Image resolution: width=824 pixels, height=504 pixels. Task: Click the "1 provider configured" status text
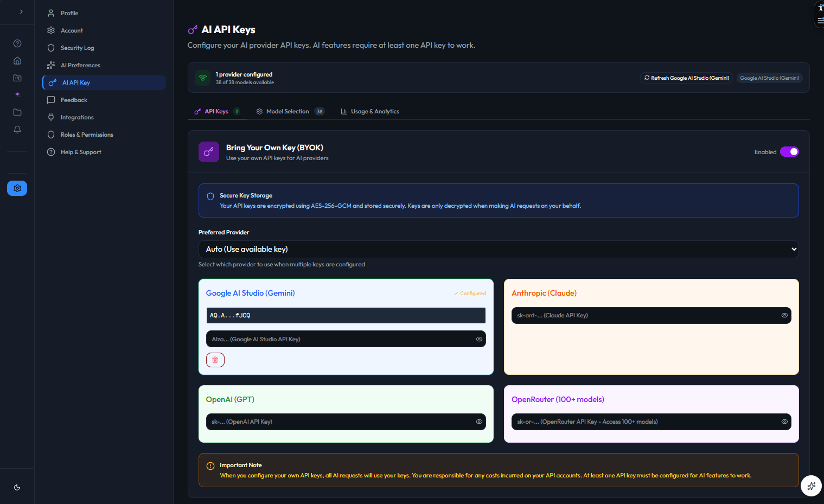coord(244,74)
